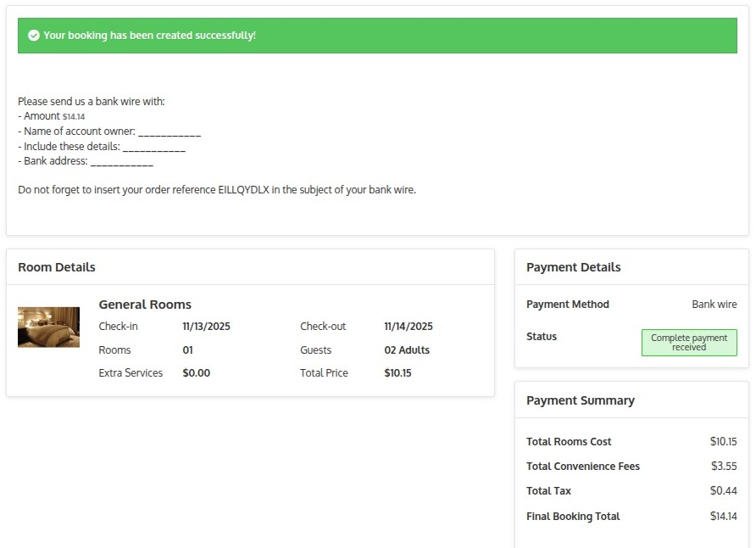Click the success checkmark icon in the green banner

(x=34, y=36)
